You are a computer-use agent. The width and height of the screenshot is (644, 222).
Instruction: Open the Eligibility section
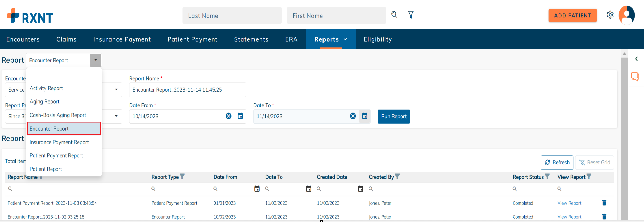point(378,39)
